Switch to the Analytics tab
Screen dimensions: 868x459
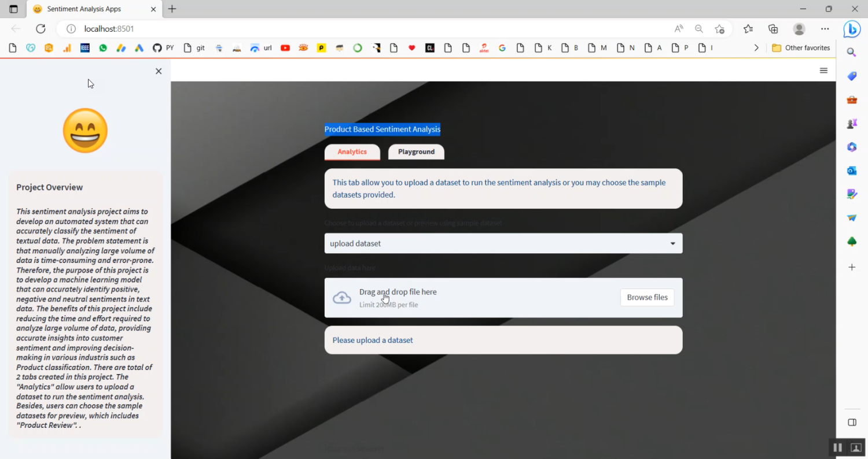(352, 151)
